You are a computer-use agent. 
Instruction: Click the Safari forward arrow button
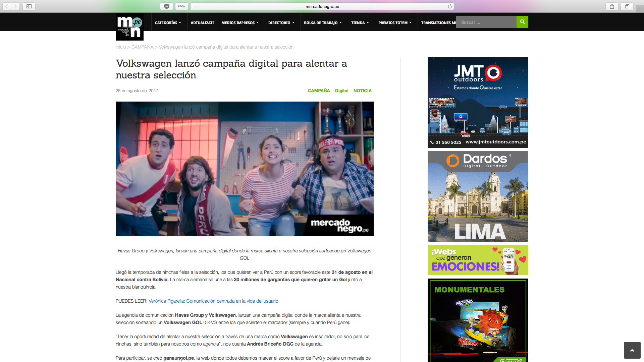point(15,6)
